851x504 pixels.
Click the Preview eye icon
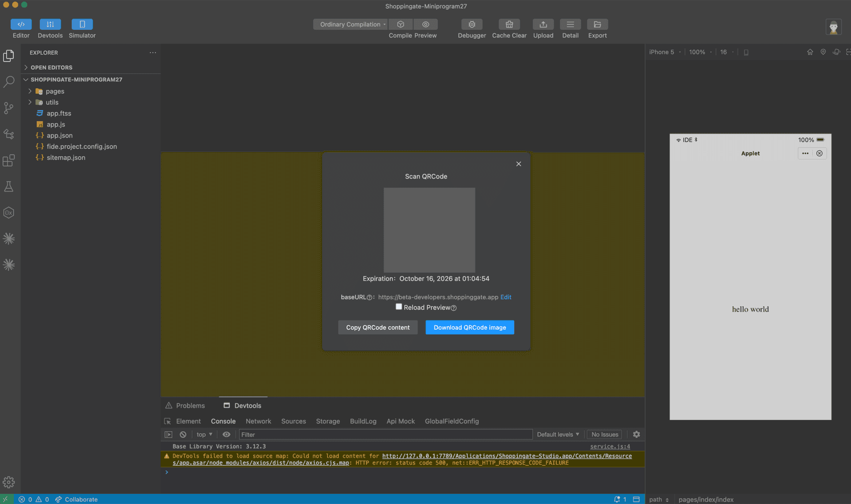point(425,24)
